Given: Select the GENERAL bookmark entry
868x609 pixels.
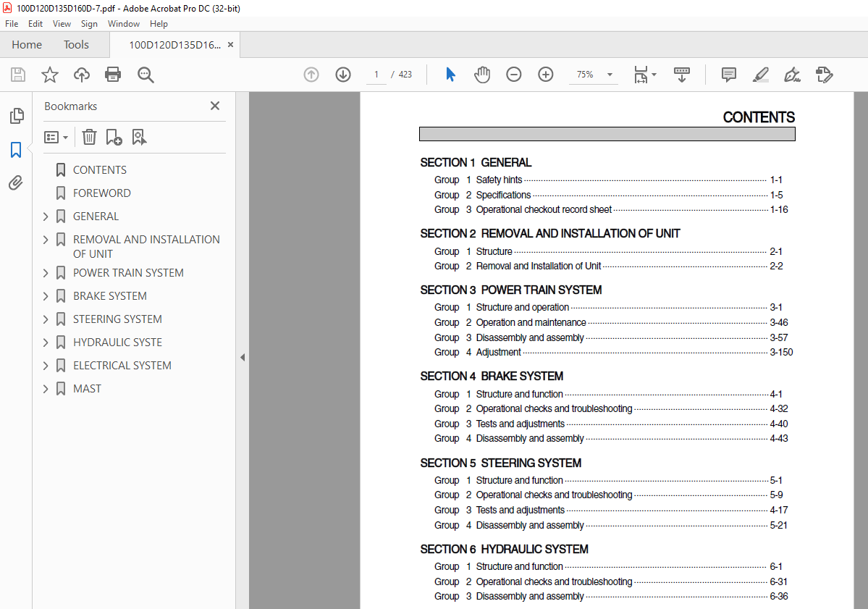Looking at the screenshot, I should point(96,217).
